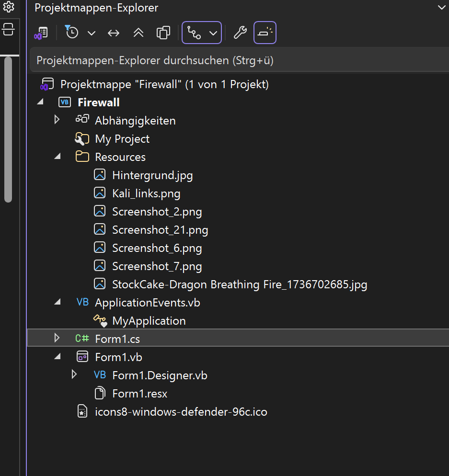This screenshot has width=449, height=476.
Task: Click image icon beside Hintergrund.jpg
Action: 100,175
